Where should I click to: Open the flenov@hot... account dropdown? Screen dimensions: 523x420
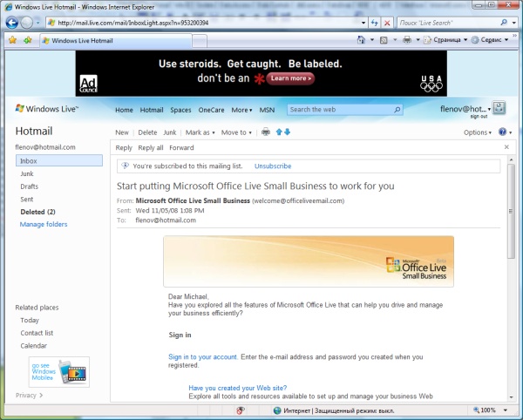coord(465,109)
